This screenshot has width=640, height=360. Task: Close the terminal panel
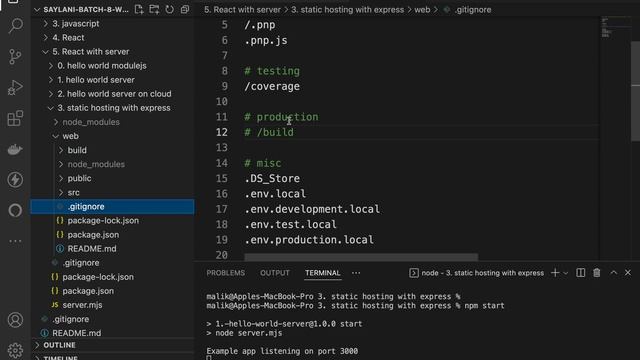(x=628, y=273)
